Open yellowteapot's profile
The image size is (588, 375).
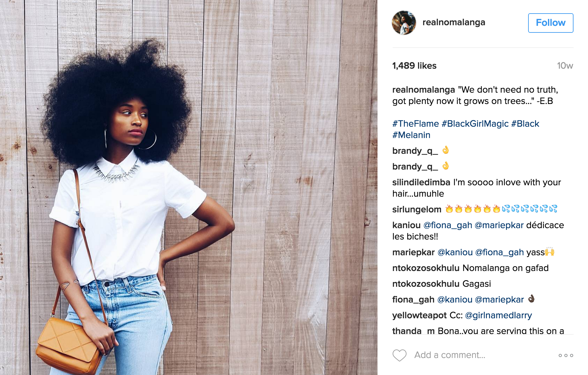419,315
